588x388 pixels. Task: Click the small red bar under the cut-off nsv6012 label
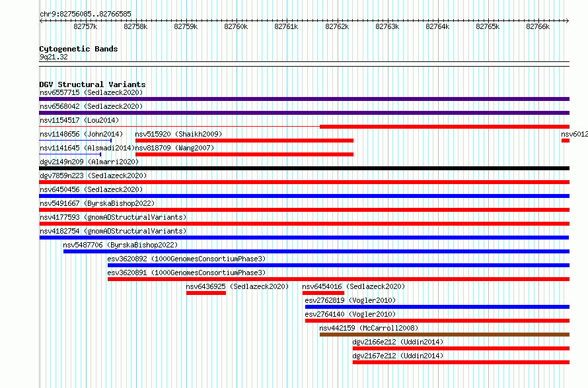pyautogui.click(x=566, y=141)
